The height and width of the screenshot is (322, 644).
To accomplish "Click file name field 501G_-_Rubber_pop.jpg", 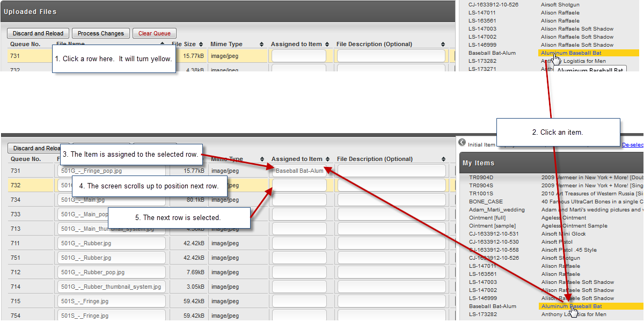I will click(111, 272).
